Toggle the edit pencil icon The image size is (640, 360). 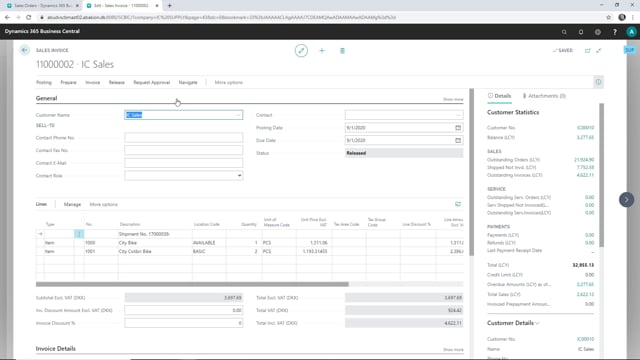(301, 51)
